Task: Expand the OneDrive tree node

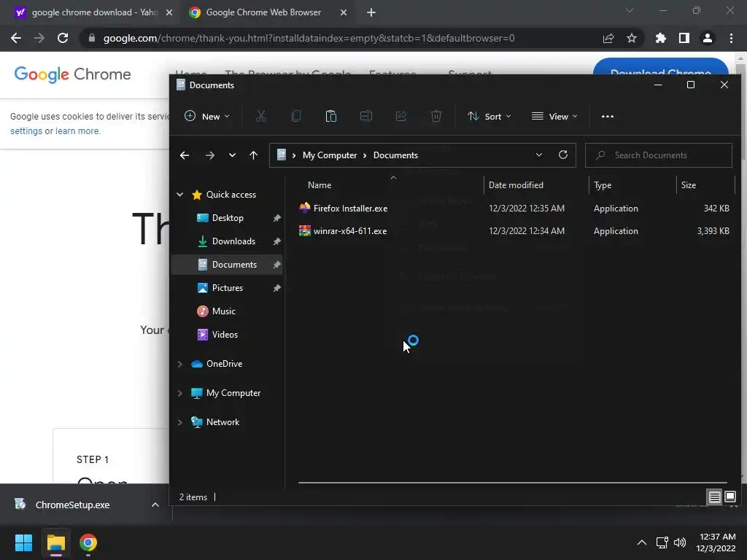Action: click(180, 364)
